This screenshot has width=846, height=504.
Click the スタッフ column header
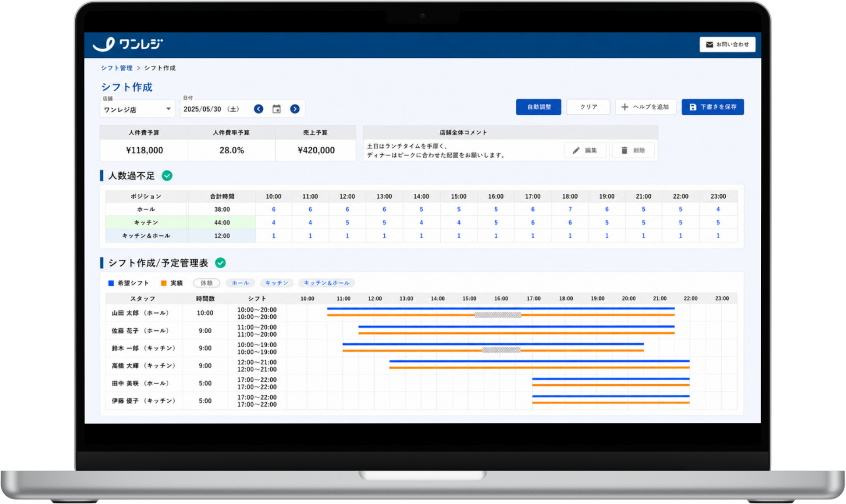click(x=143, y=299)
